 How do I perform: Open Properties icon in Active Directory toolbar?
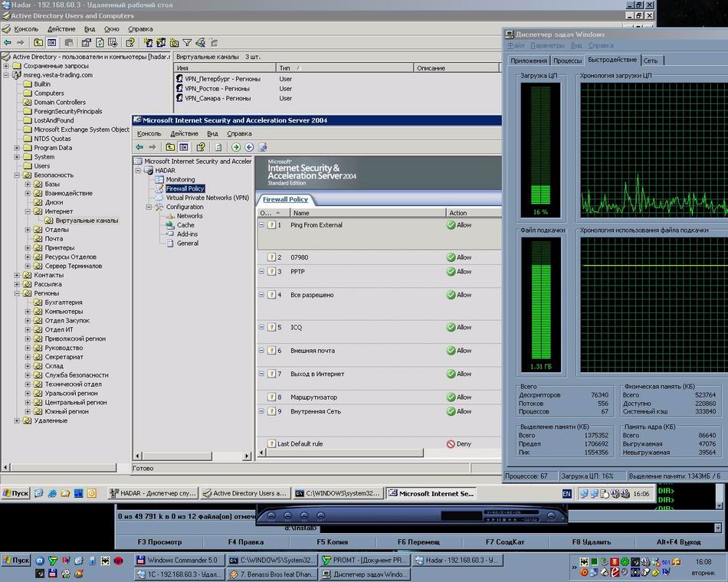[x=86, y=43]
